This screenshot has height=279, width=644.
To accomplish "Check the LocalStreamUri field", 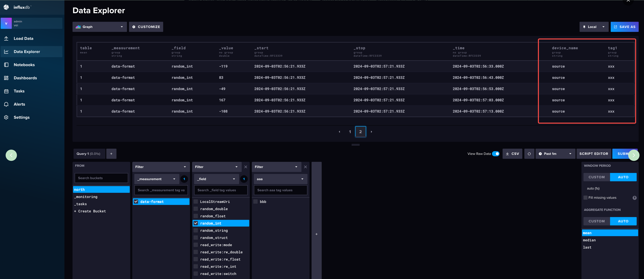I will click(x=196, y=202).
